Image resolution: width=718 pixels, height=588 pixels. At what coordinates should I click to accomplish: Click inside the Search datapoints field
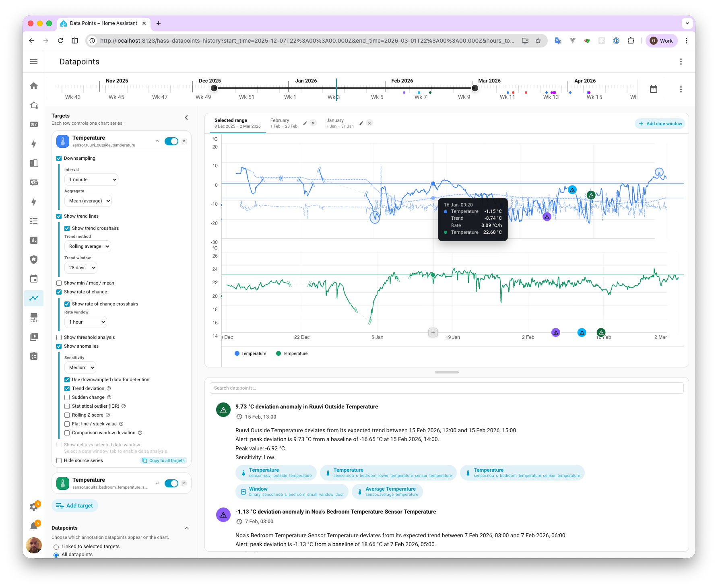click(x=447, y=388)
